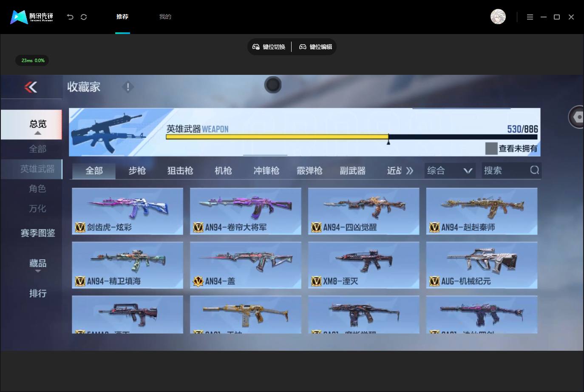The image size is (584, 392).
Task: Click the 23ms latency indicator
Action: [32, 60]
